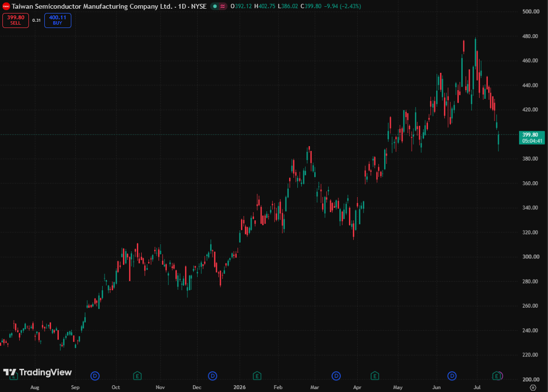The width and height of the screenshot is (548, 392).
Task: Open the earnings marker before Feb
Action: (257, 376)
